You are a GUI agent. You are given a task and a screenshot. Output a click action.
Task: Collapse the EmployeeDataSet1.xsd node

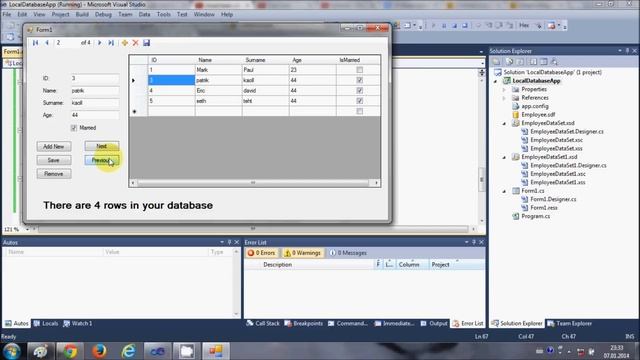click(504, 157)
